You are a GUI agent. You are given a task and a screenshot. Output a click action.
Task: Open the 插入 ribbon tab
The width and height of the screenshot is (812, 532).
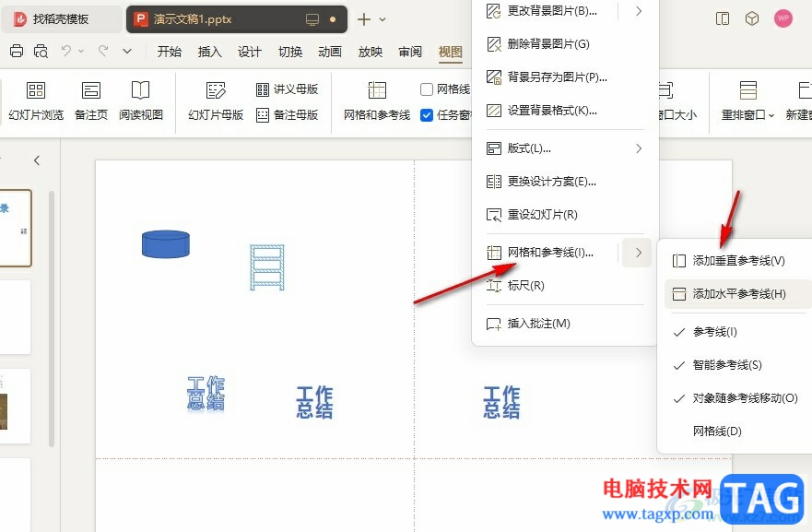210,52
